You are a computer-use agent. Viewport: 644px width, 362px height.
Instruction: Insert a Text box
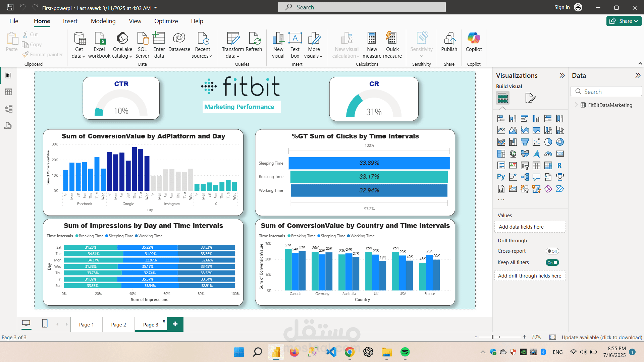pyautogui.click(x=295, y=45)
